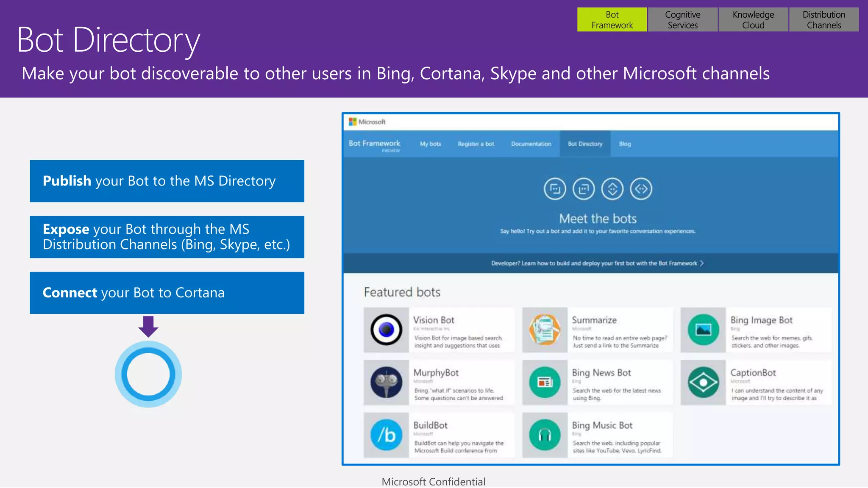Viewport: 868px width, 488px height.
Task: Click the Cortana ring logo
Action: 148,374
